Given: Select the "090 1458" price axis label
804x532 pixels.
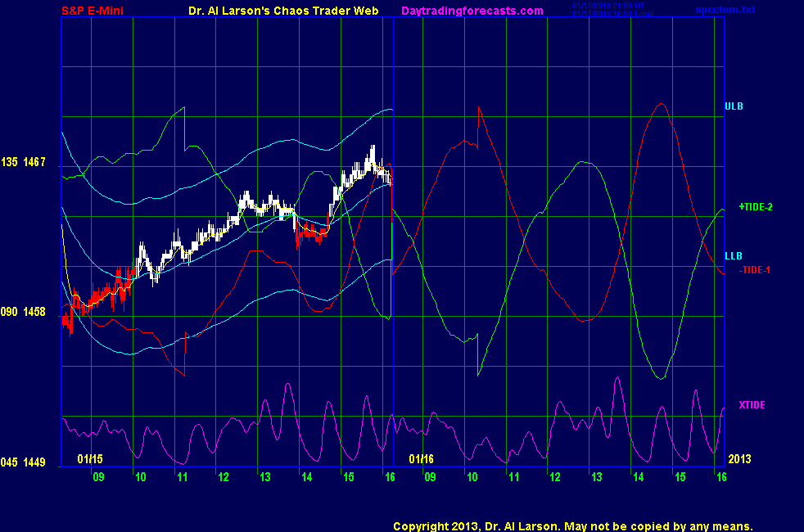Looking at the screenshot, I should click(x=23, y=312).
